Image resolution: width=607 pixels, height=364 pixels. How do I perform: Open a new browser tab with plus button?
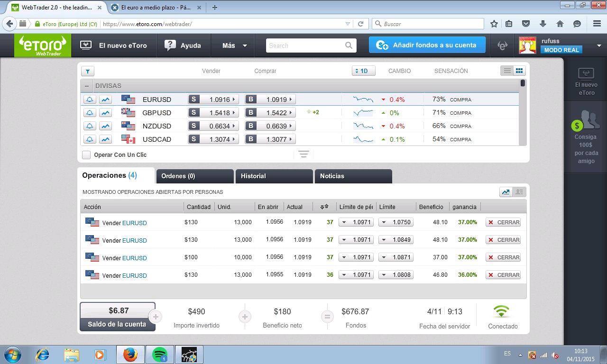(x=215, y=8)
